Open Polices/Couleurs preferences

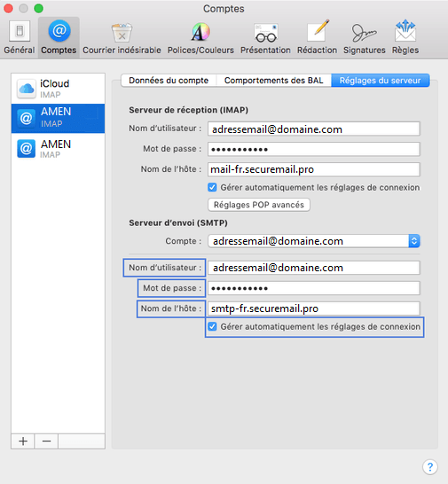[200, 37]
